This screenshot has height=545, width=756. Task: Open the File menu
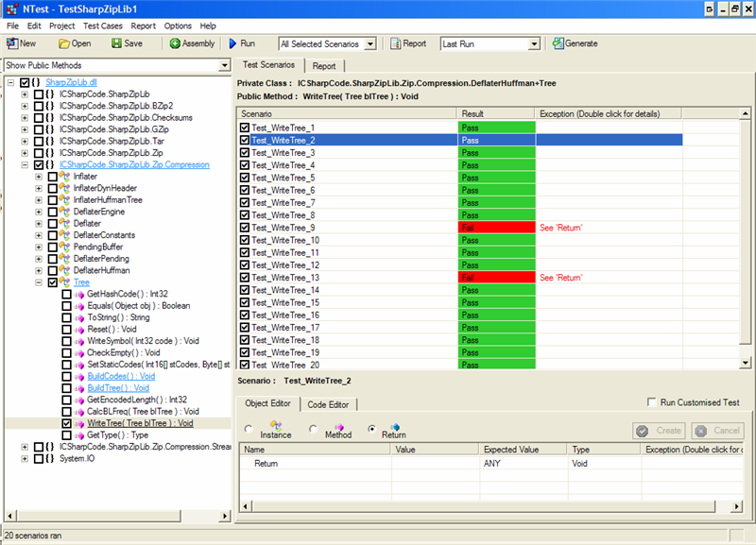point(12,26)
